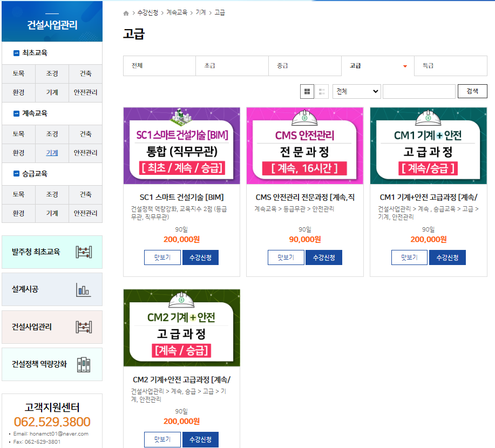The height and width of the screenshot is (448, 495).
Task: Collapse the 승급교육 section
Action: [x=16, y=174]
